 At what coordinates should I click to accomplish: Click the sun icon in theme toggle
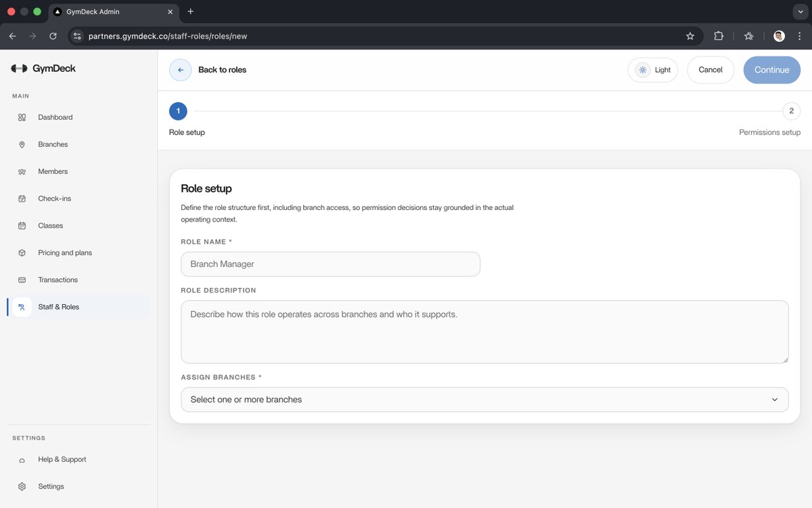point(643,70)
